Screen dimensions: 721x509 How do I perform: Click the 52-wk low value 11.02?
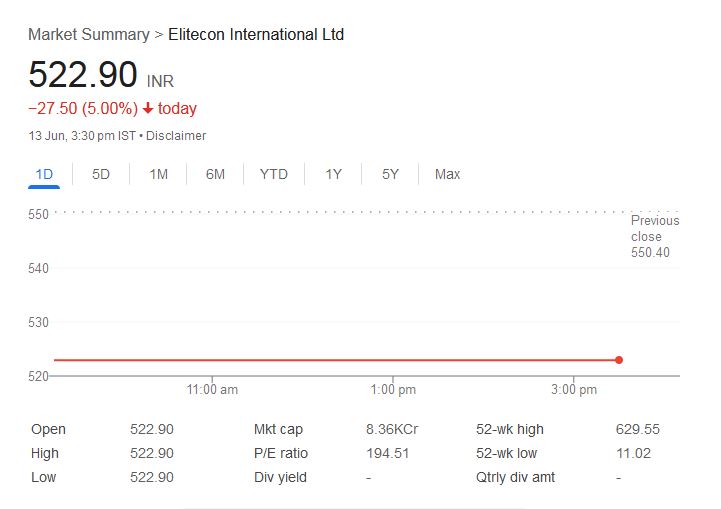633,453
